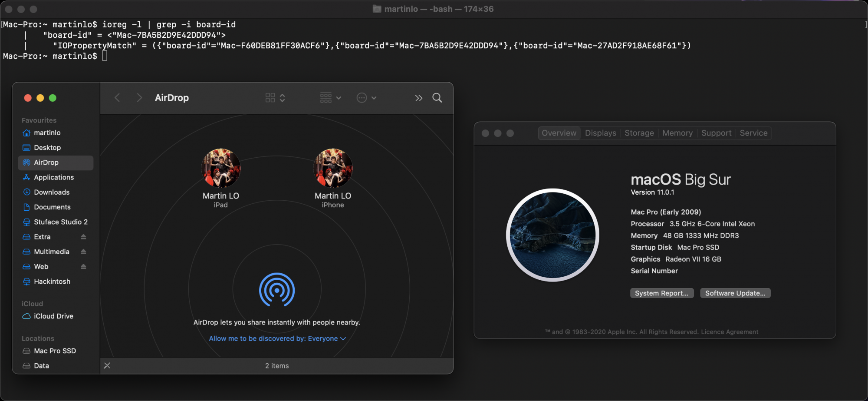Screen dimensions: 868x401
Task: Open the Licence Agreement link
Action: tap(730, 332)
